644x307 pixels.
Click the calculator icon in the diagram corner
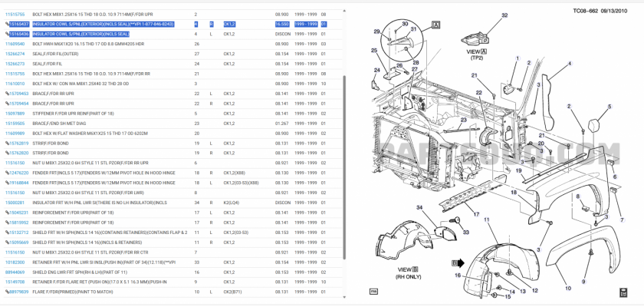[623, 292]
